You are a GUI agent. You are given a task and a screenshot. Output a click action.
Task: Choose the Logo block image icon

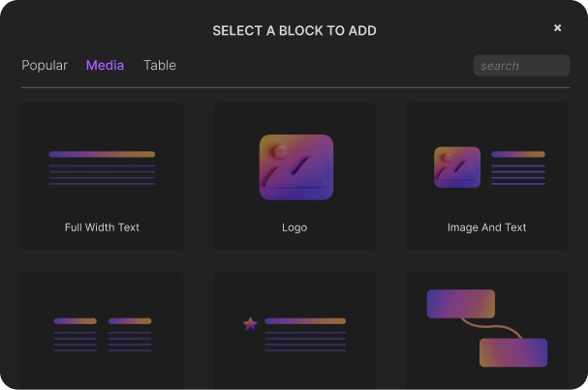296,167
